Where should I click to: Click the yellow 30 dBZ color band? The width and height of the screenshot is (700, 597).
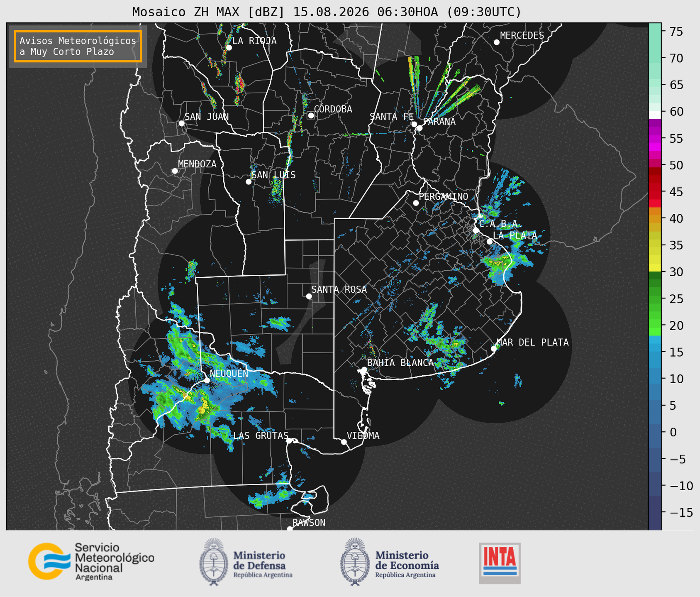click(x=655, y=268)
